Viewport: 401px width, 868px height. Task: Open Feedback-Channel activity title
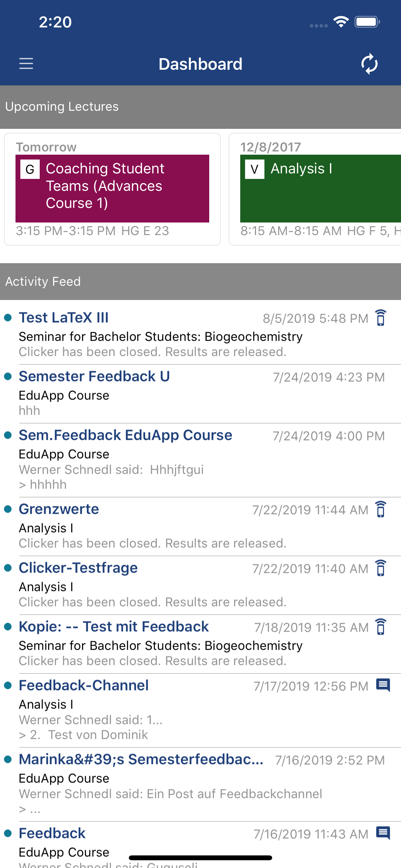pyautogui.click(x=84, y=685)
